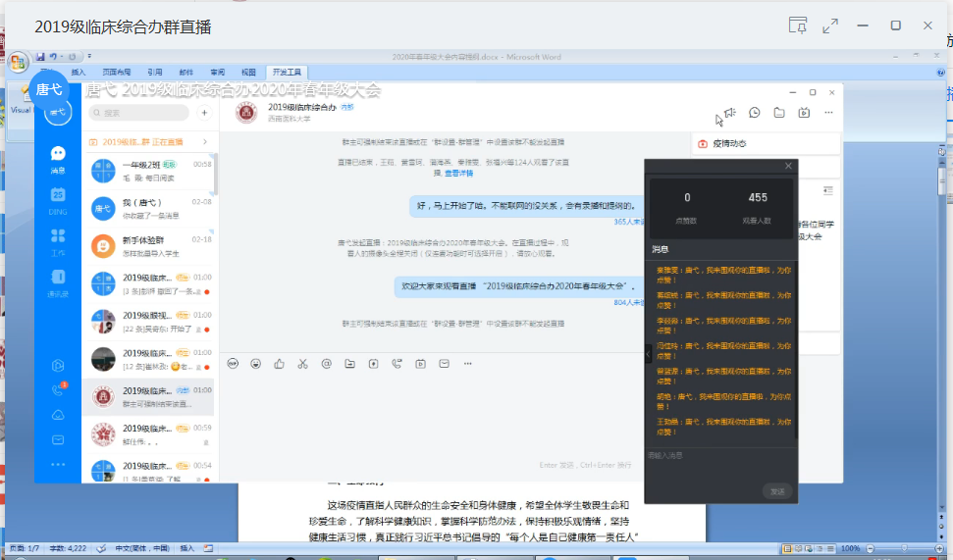953x560 pixels.
Task: Click the Undo icon in Word quick access
Action: pos(53,57)
